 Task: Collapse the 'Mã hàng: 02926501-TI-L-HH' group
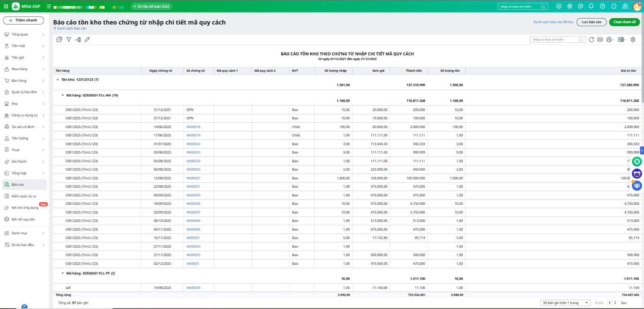[x=63, y=95]
